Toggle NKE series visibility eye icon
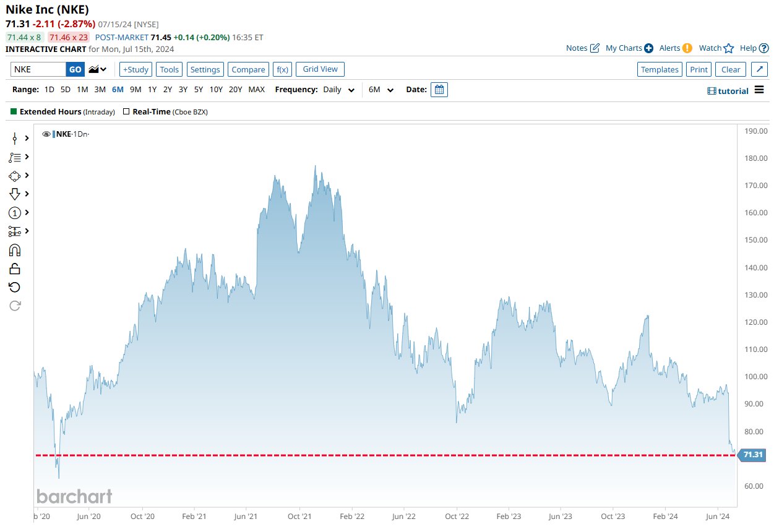This screenshot has width=774, height=532. coord(46,134)
